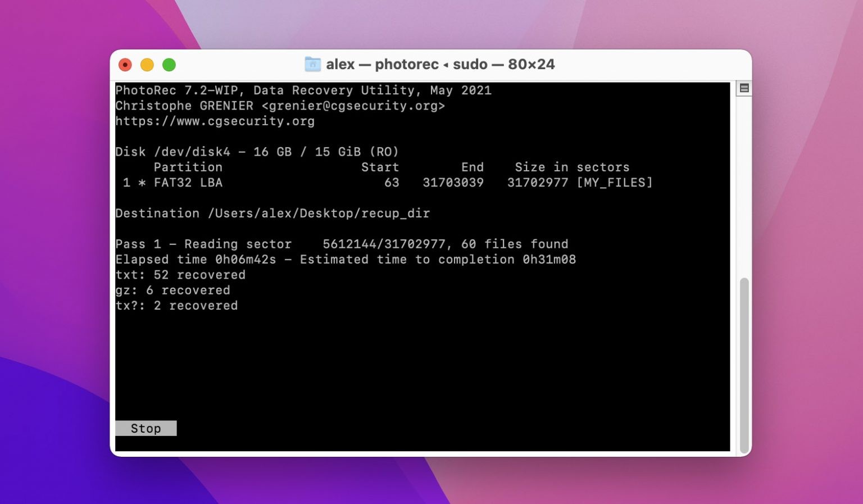
Task: Click the 'End' column header
Action: (473, 167)
